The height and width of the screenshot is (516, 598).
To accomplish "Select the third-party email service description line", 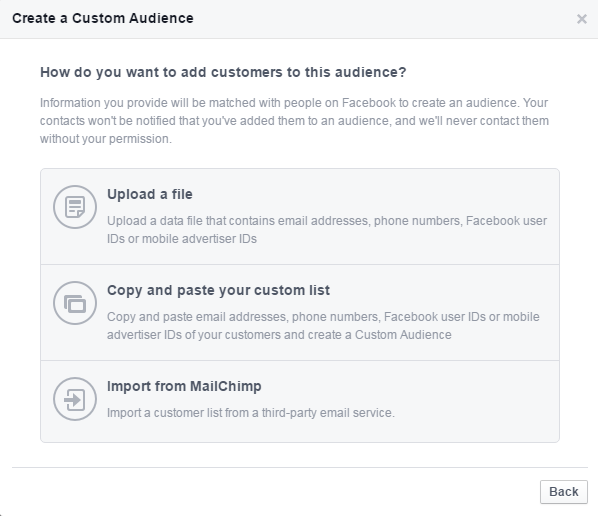I will coord(251,413).
